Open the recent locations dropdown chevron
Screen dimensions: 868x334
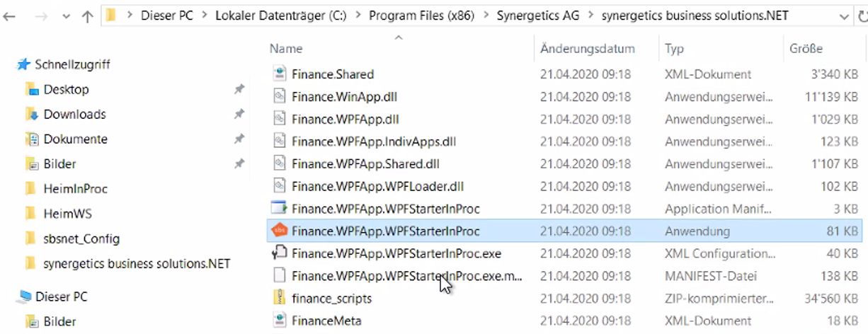pyautogui.click(x=66, y=17)
